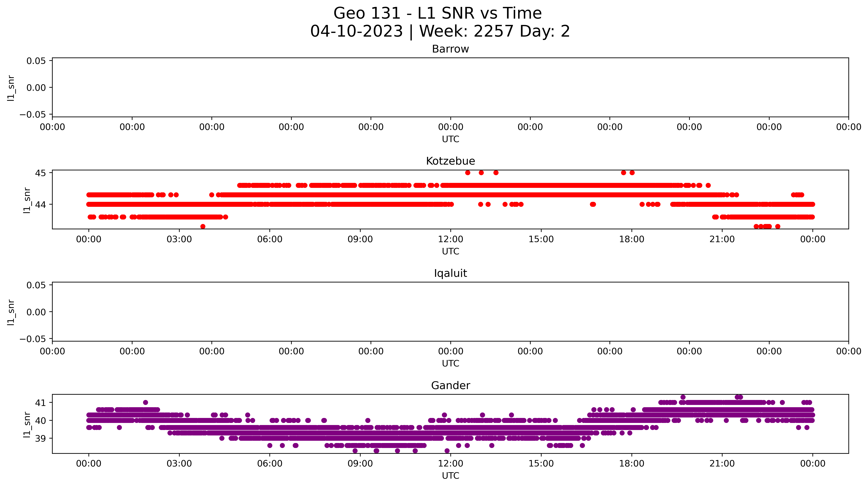The width and height of the screenshot is (868, 487).
Task: Select the "Iqaluit" subplot title
Action: (450, 273)
